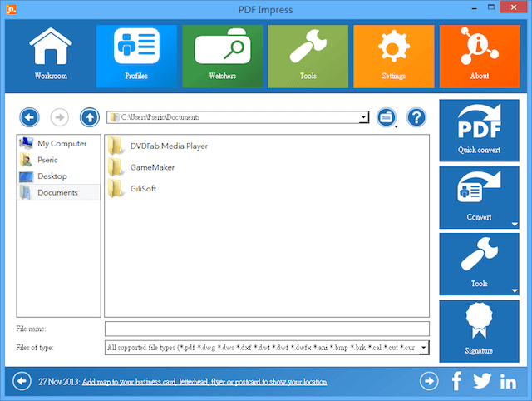The image size is (532, 401).
Task: Select the GiliSoft folder
Action: coord(132,189)
